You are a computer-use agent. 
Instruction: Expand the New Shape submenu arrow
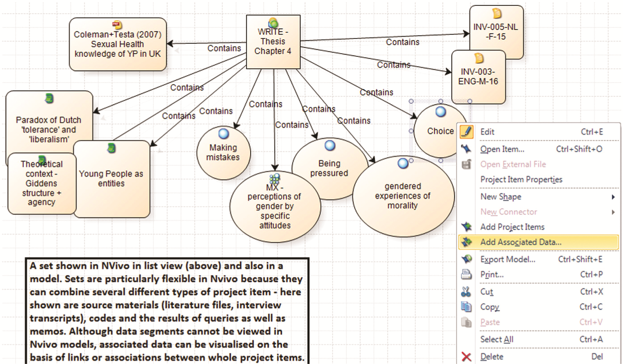pos(613,197)
